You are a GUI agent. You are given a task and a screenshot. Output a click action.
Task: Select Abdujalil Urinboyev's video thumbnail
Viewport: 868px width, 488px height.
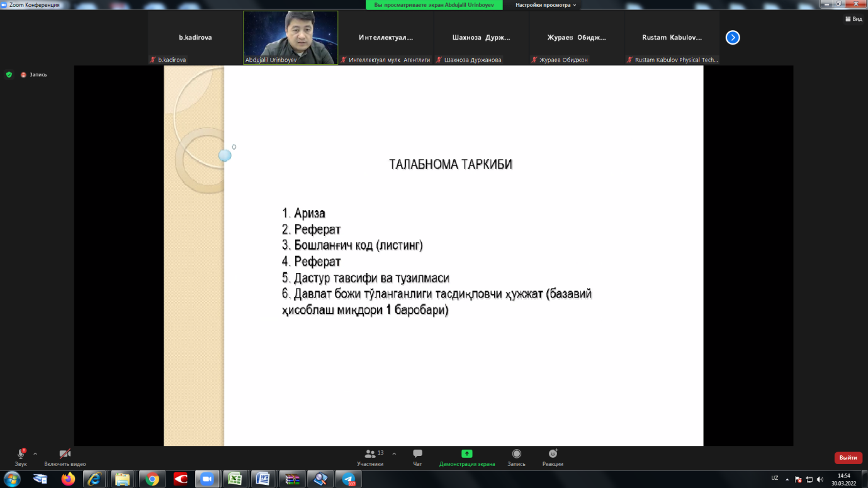click(290, 37)
